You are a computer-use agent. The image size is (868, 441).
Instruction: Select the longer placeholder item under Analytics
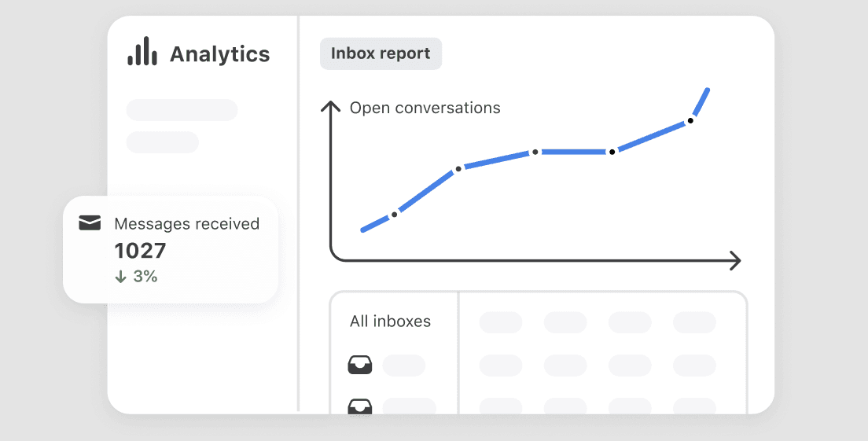pos(182,110)
